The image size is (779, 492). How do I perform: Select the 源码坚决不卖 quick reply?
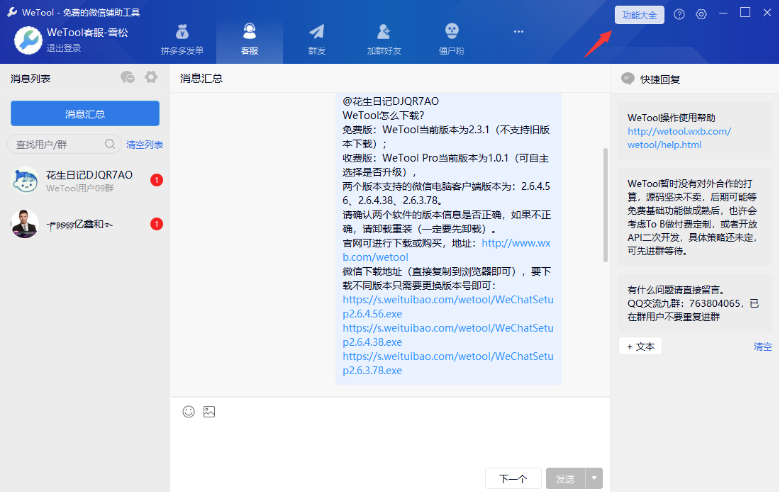click(x=695, y=217)
